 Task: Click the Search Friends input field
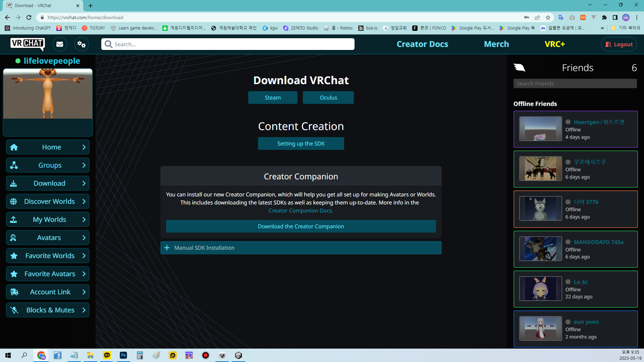[x=575, y=83]
